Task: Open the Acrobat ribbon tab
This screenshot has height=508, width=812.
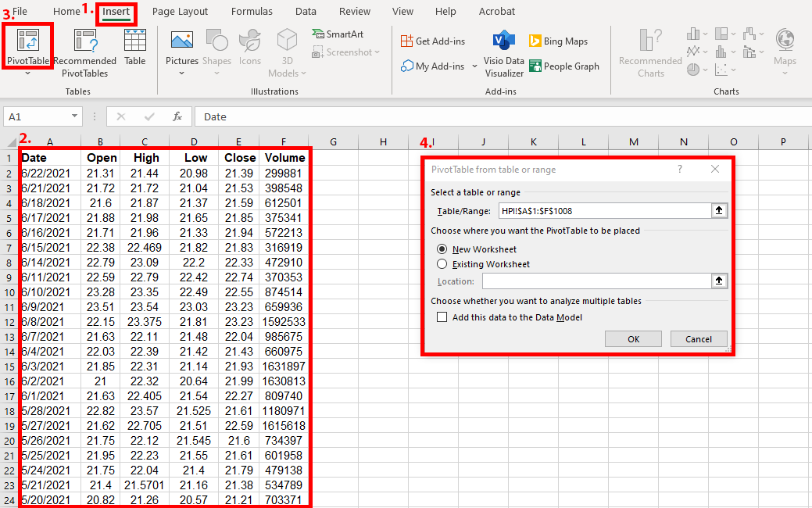Action: 497,11
